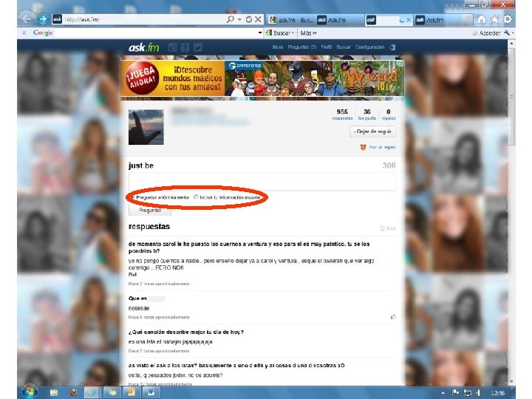Click the browser back arrow button
The width and height of the screenshot is (532, 399).
pyautogui.click(x=27, y=19)
